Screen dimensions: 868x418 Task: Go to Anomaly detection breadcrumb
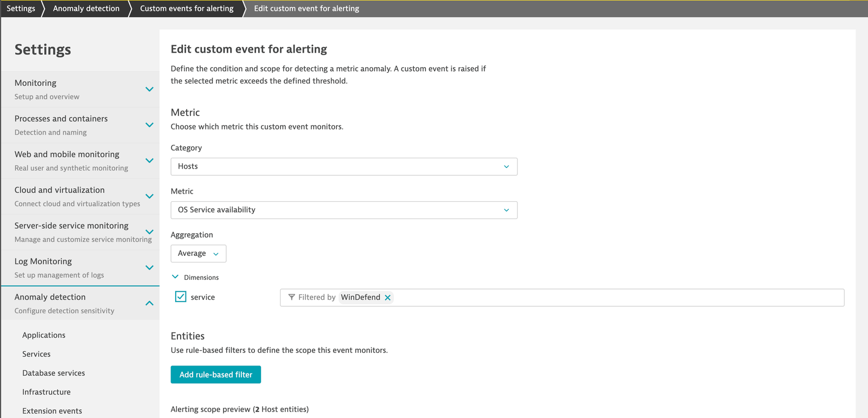86,9
